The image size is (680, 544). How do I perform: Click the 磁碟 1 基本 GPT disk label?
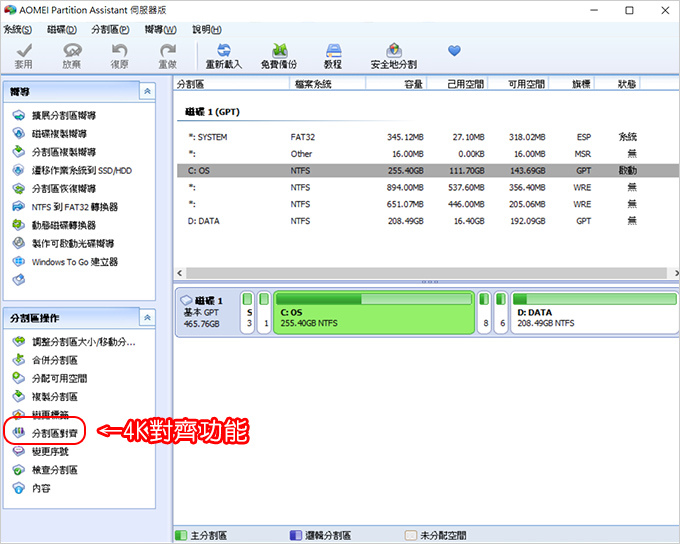pyautogui.click(x=207, y=312)
